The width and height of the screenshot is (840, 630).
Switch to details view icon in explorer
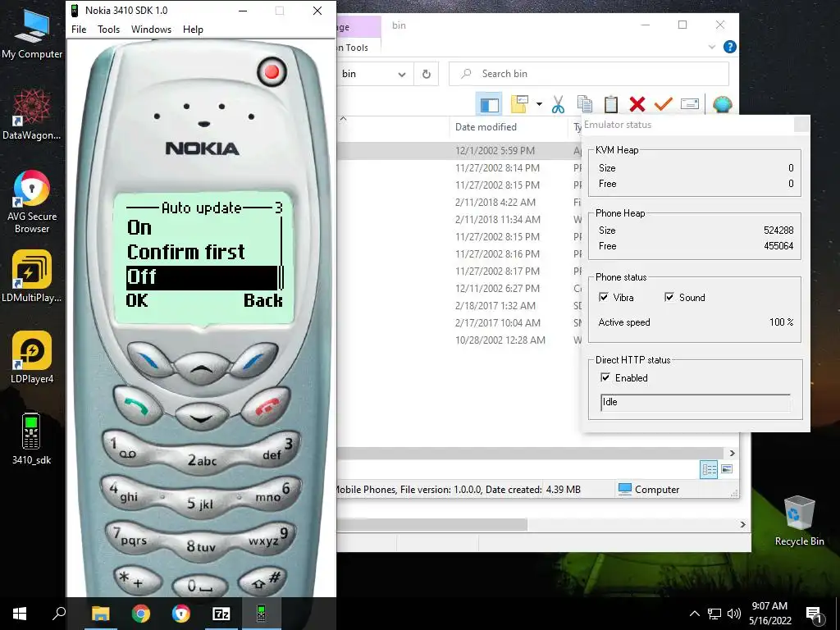click(x=709, y=470)
